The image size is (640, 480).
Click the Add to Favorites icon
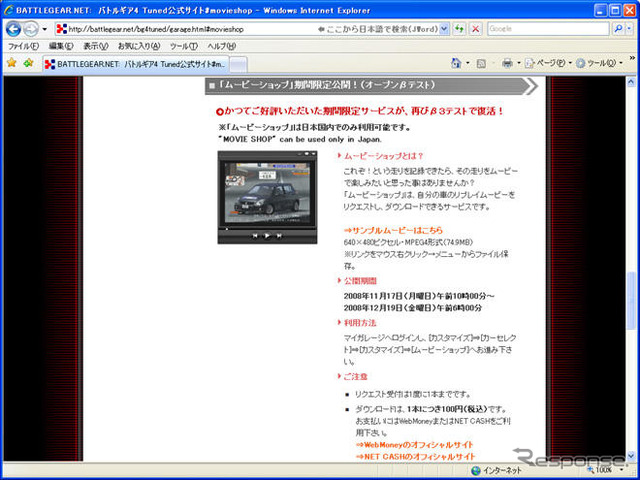coord(28,63)
